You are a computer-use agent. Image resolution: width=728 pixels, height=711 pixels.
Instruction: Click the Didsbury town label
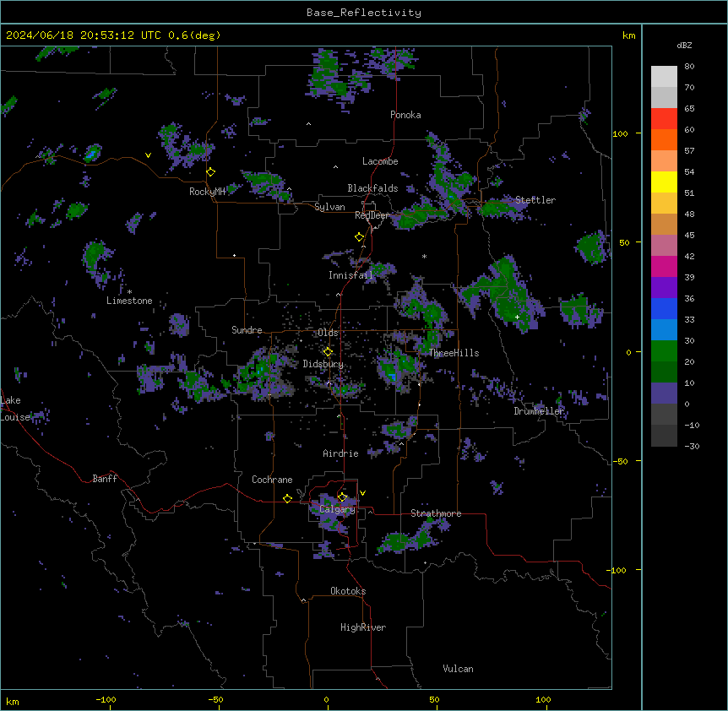323,364
